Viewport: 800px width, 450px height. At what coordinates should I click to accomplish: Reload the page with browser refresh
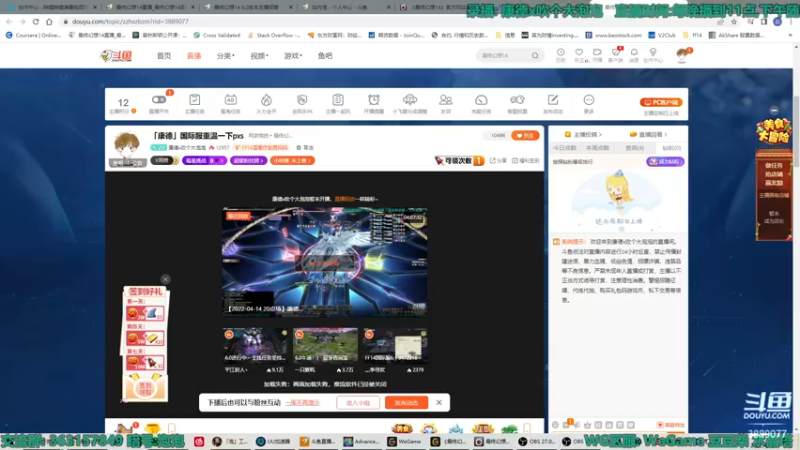[x=36, y=21]
